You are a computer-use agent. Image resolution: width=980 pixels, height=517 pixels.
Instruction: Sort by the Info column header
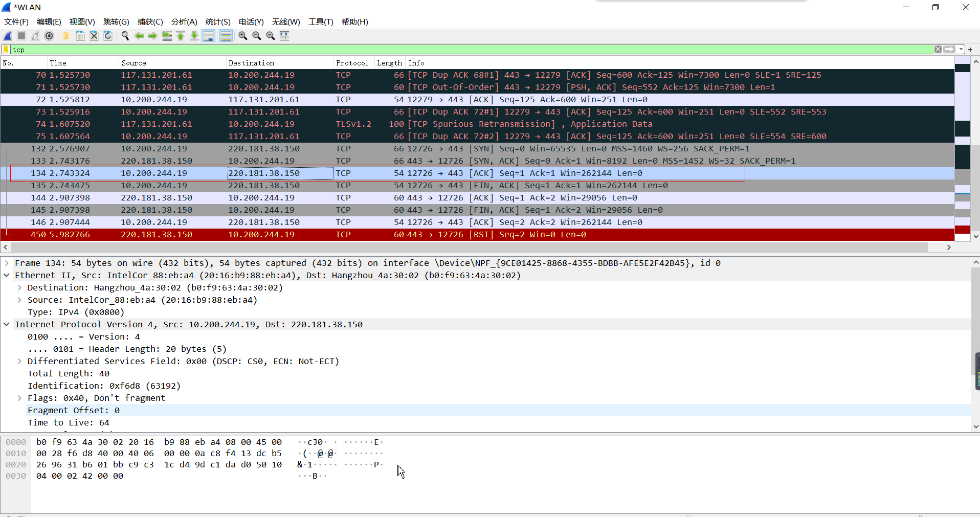680,63
